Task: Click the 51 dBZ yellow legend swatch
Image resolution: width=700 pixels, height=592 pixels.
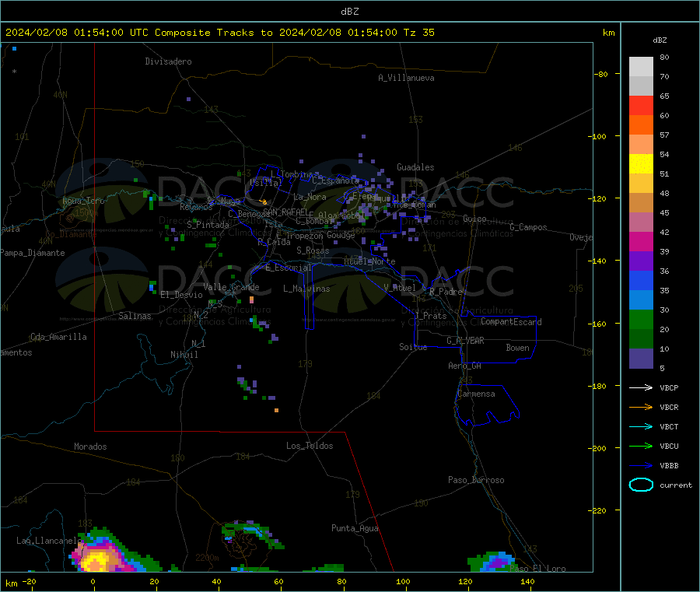Action: [x=641, y=164]
